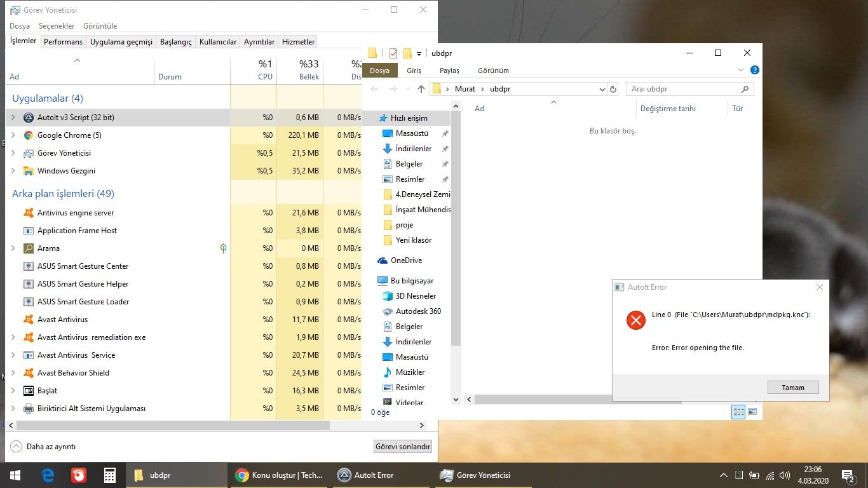Sort processes by the CPU column

(254, 70)
